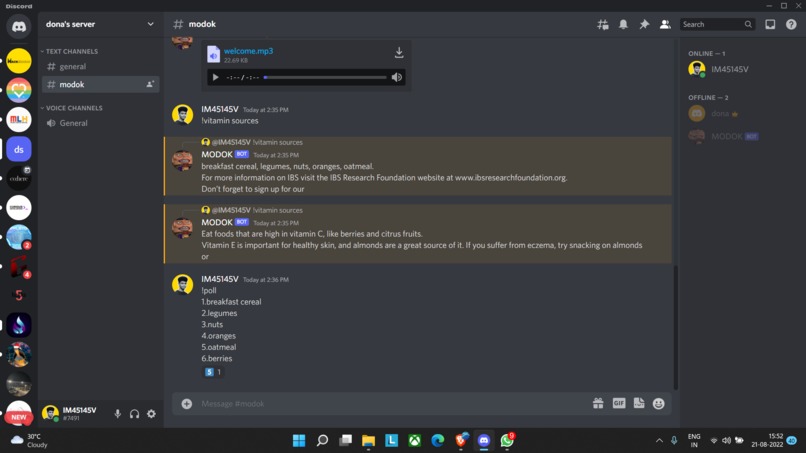Open File Explorer from taskbar
The width and height of the screenshot is (806, 453).
point(368,441)
